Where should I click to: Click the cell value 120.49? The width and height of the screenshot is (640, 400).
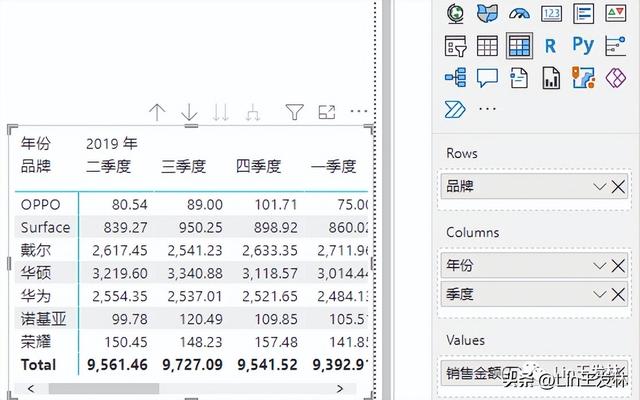pos(201,319)
